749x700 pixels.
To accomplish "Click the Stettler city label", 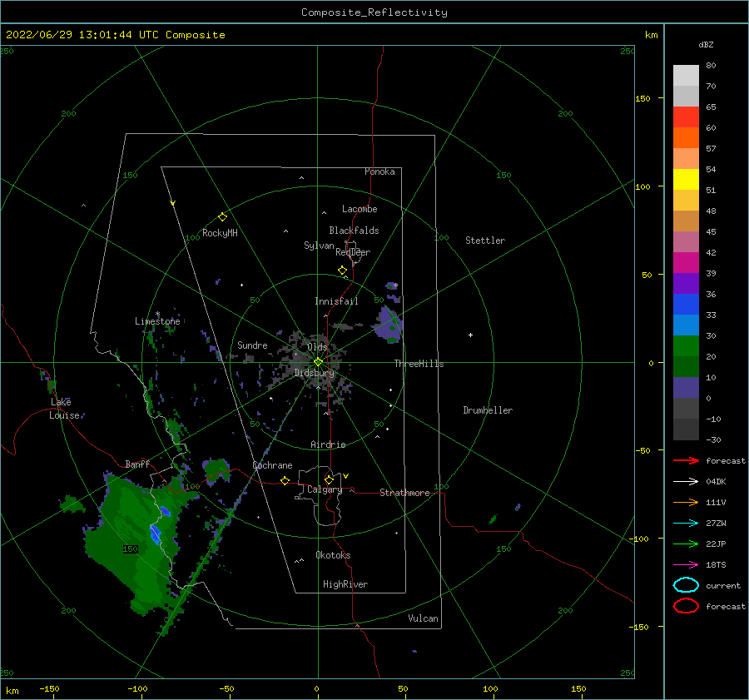I will click(x=485, y=241).
